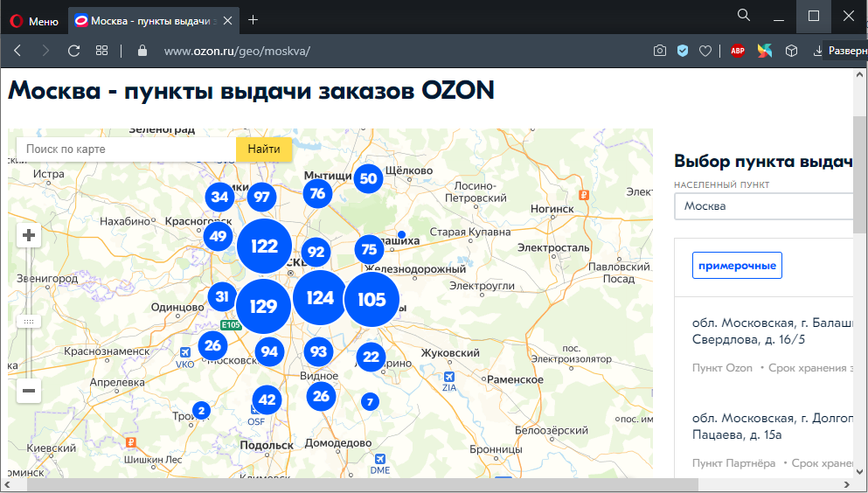Click the address bar URL www.ozon.ru
The width and height of the screenshot is (868, 493).
(237, 51)
